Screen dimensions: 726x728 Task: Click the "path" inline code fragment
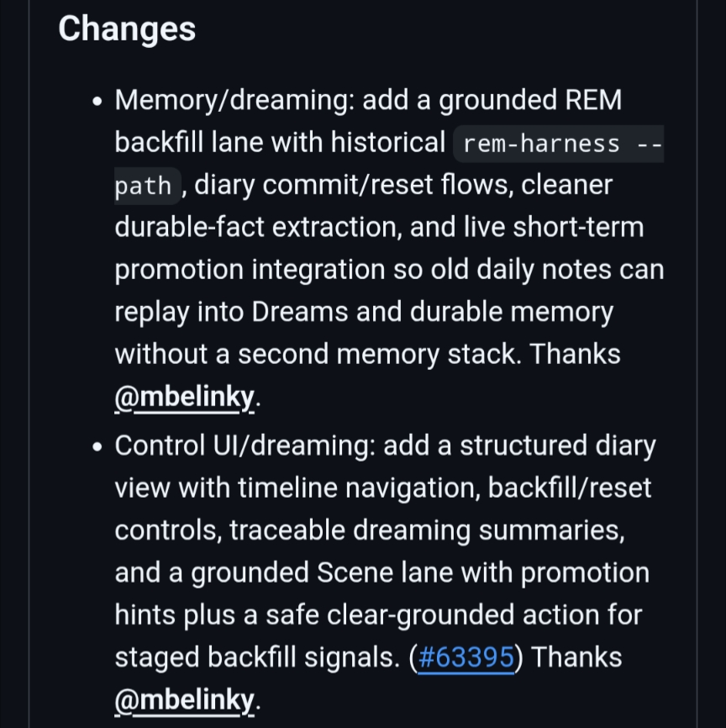point(145,186)
